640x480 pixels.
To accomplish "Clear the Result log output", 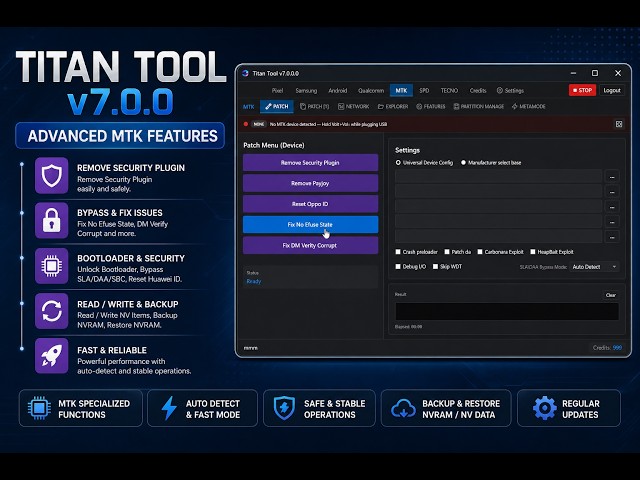I will pos(611,295).
